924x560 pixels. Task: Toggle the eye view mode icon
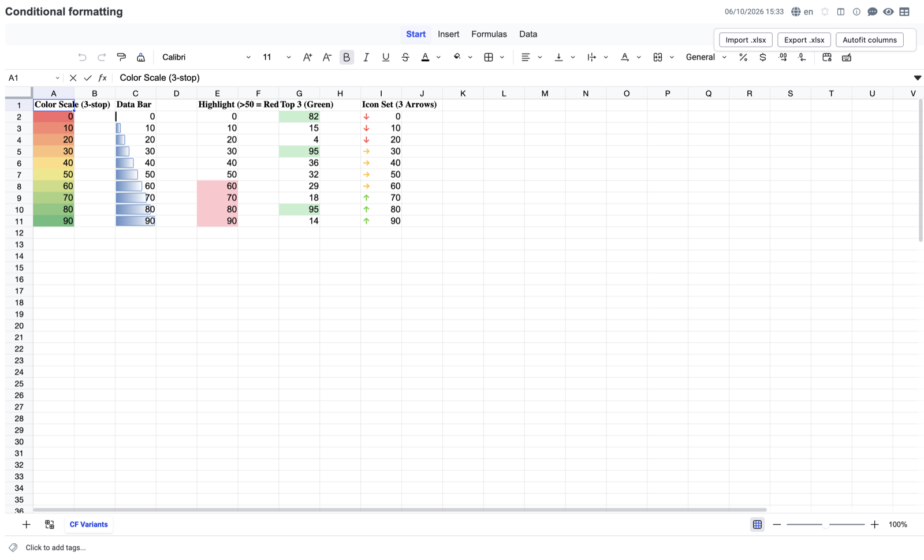[888, 12]
